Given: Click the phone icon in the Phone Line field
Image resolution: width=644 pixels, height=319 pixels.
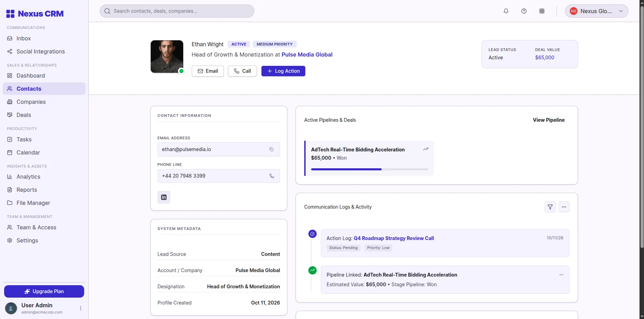Looking at the screenshot, I should coord(272,176).
